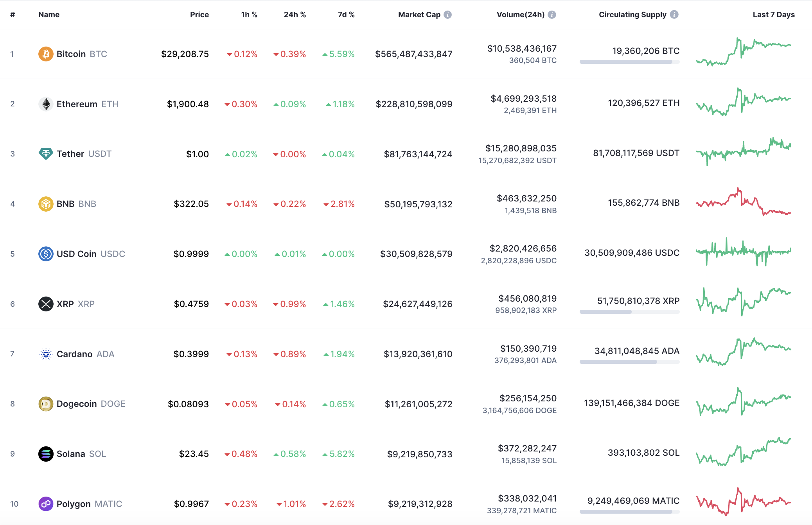This screenshot has width=812, height=525.
Task: Click the Polygon logo icon
Action: [46, 504]
